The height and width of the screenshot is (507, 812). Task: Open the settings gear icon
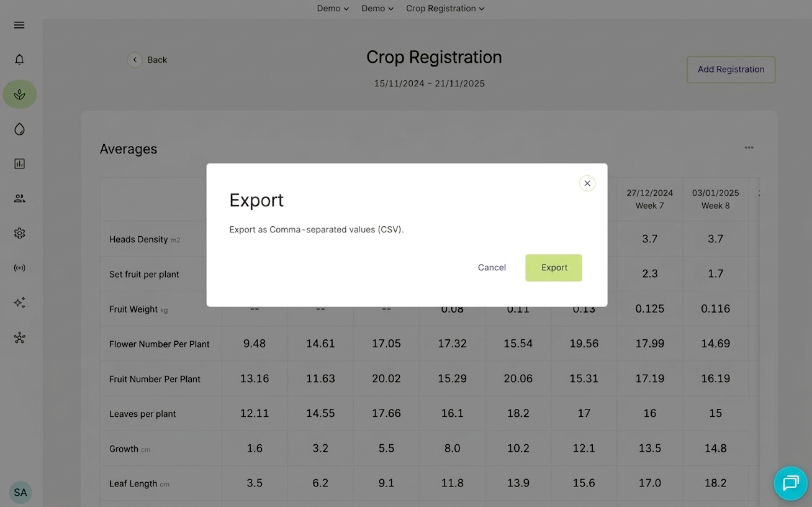point(19,234)
